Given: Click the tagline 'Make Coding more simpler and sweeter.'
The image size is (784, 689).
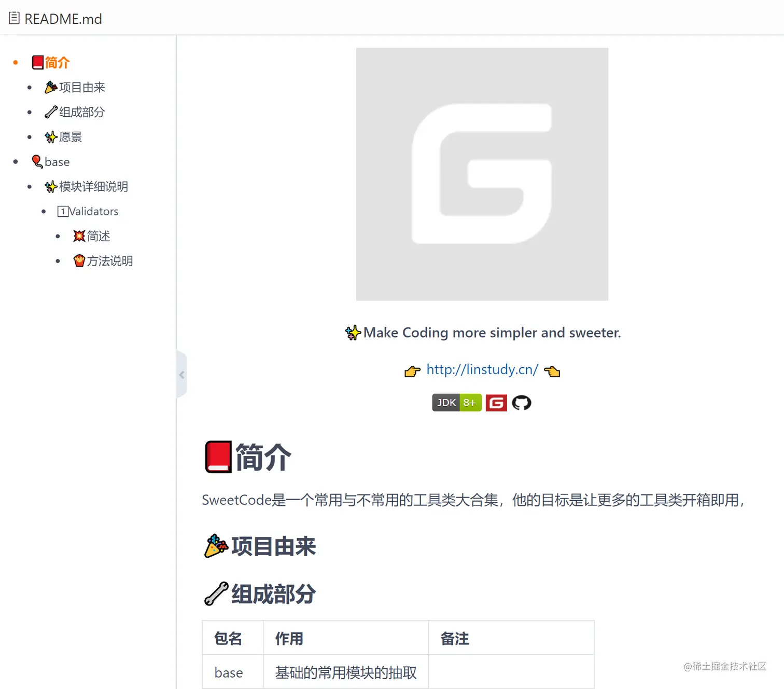Looking at the screenshot, I should 492,333.
